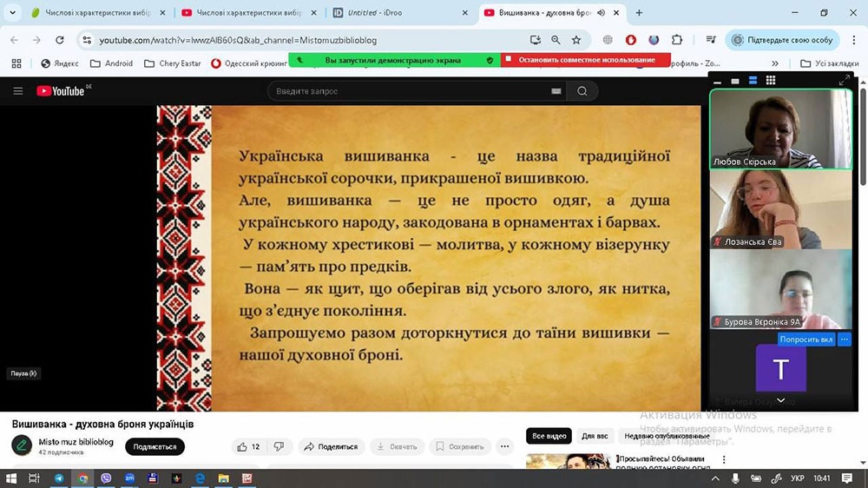Open the first suggested video thumbnail
868x488 pixels.
(x=568, y=461)
